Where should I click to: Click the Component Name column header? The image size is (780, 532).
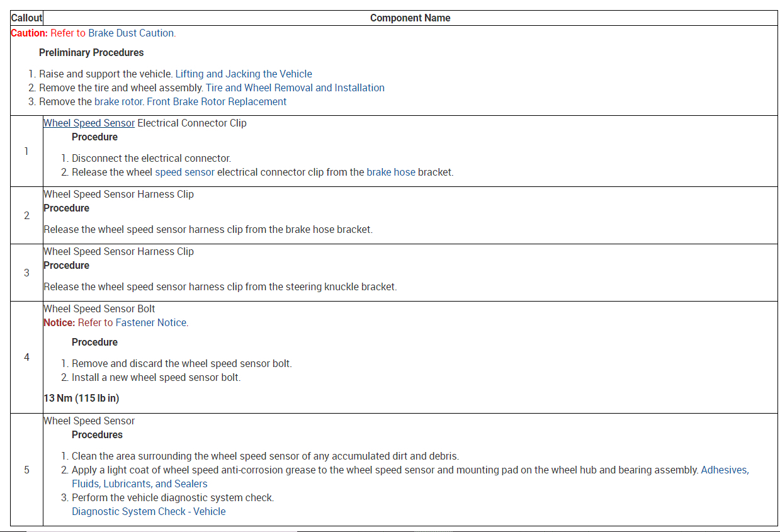pos(410,18)
